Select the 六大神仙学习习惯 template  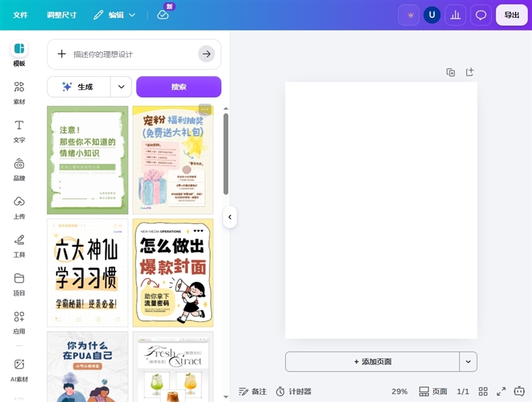click(87, 273)
